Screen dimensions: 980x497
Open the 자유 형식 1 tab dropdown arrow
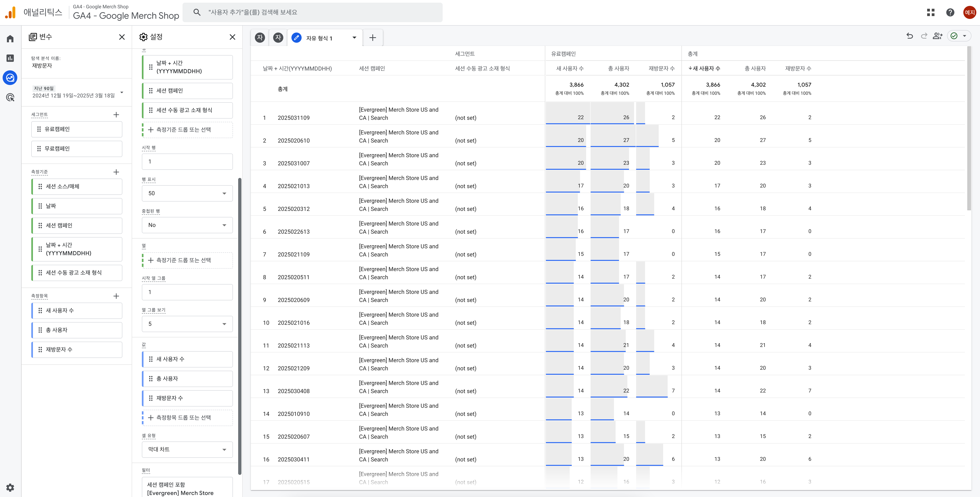click(x=354, y=38)
